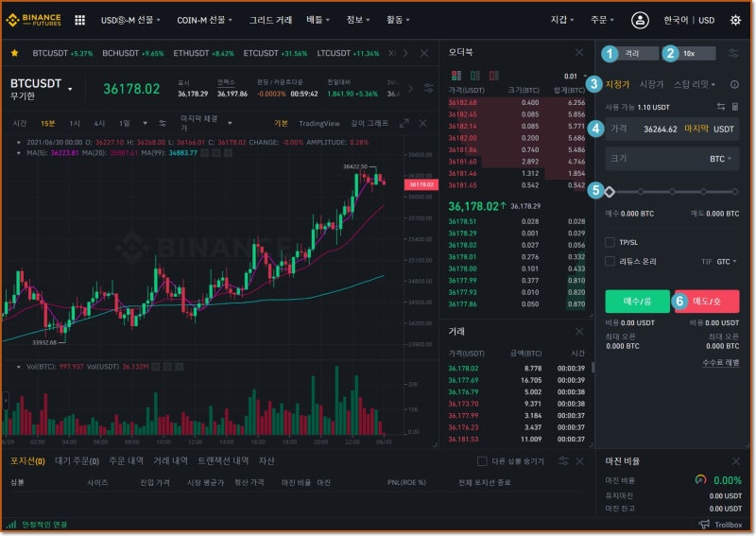Switch to the open orders tab
756x536 pixels.
[77, 461]
